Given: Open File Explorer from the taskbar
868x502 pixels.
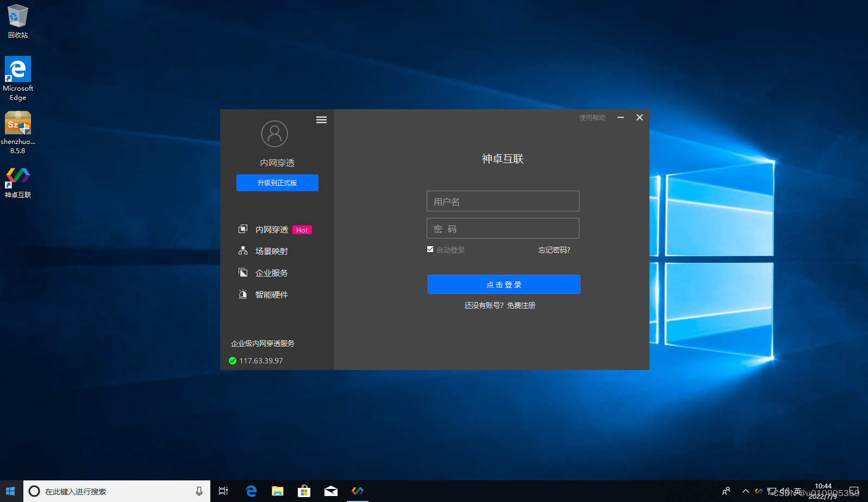Looking at the screenshot, I should click(x=278, y=491).
